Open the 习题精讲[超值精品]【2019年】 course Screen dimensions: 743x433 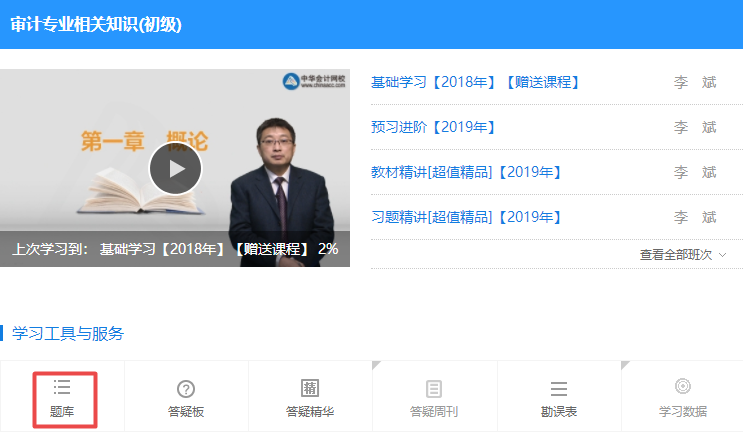tap(466, 217)
